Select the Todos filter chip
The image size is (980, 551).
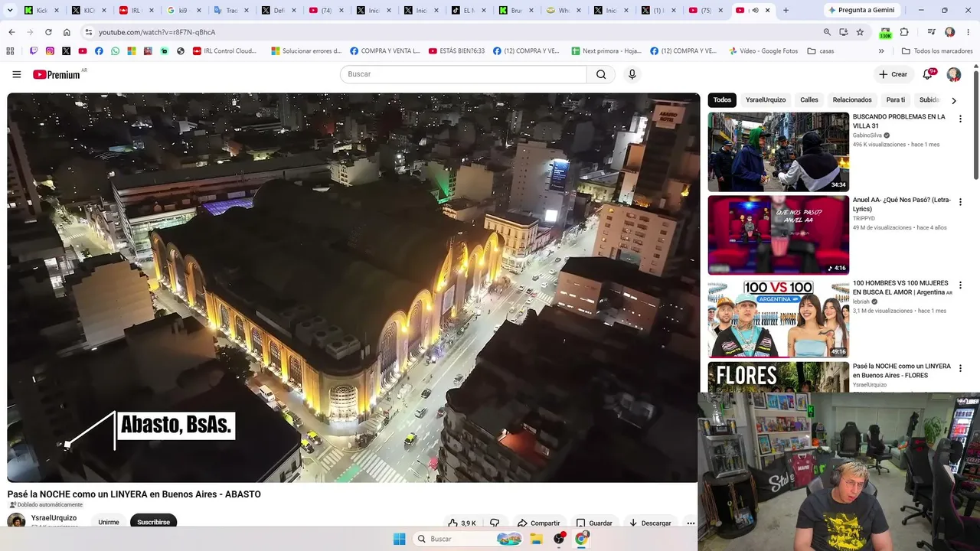point(722,100)
